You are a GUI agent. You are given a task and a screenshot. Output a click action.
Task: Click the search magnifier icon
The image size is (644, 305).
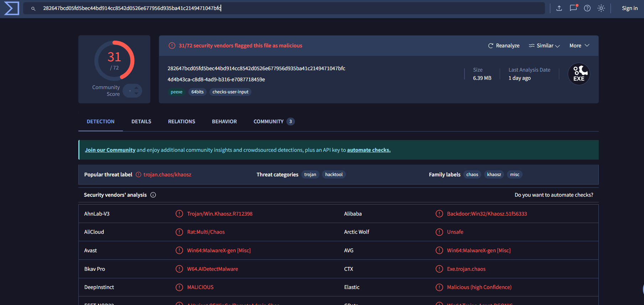point(33,9)
